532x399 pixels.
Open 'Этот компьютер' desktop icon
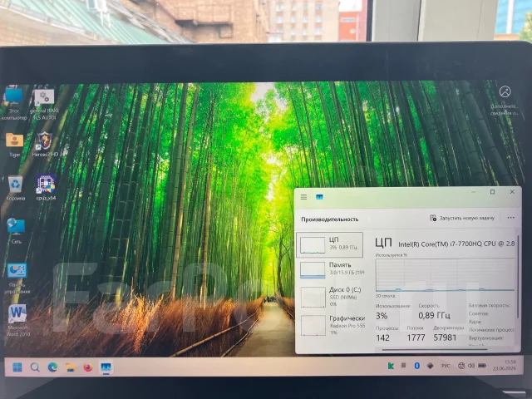coord(14,104)
